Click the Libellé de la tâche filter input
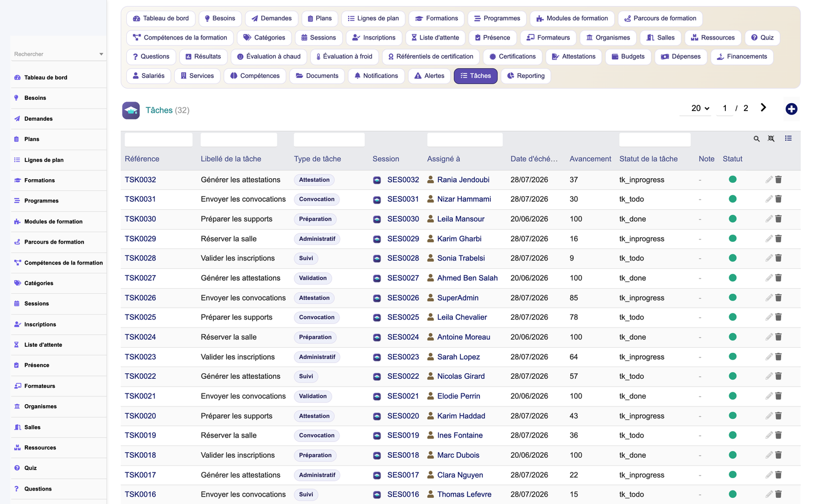Viewport: 815px width, 504px height. point(239,139)
